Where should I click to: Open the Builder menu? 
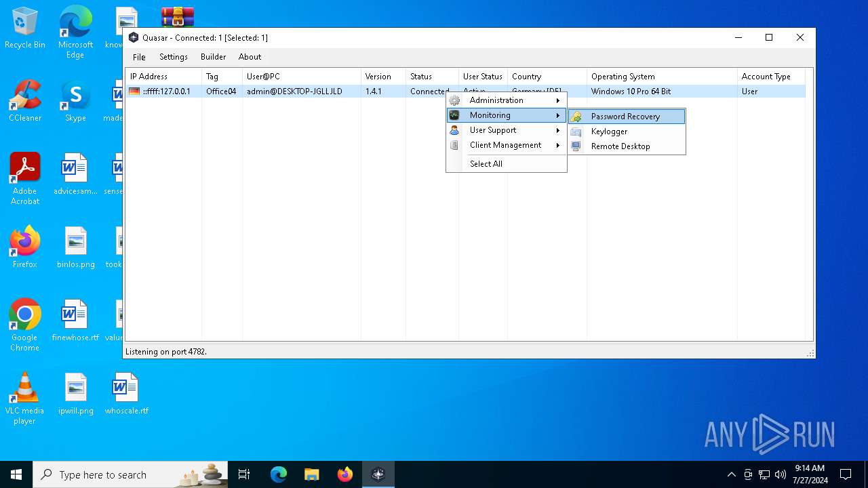213,57
